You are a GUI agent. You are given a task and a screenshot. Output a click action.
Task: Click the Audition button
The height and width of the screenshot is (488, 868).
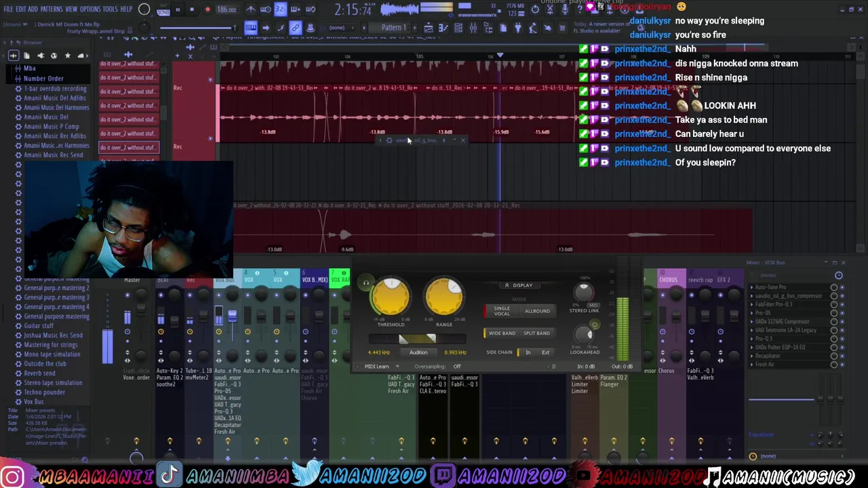pos(418,352)
